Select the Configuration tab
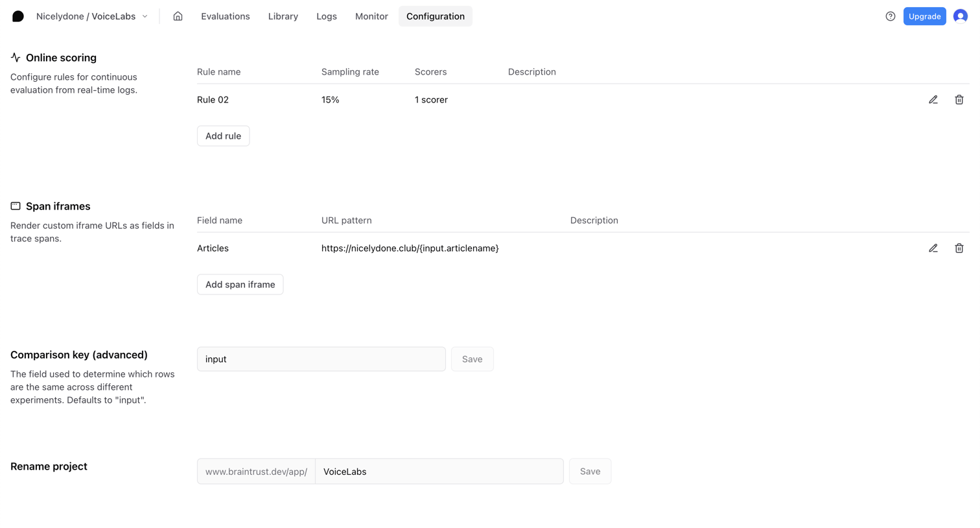Screen dimensions: 980x528 coord(436,16)
